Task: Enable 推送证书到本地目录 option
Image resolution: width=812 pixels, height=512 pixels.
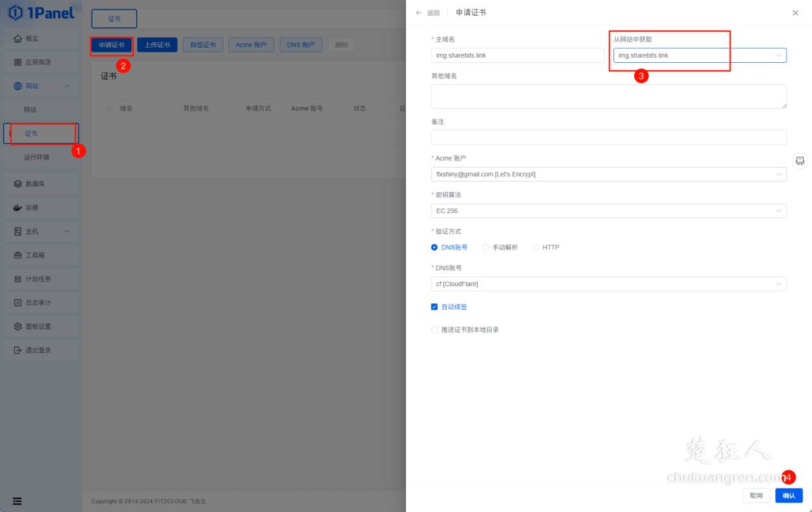Action: (x=435, y=329)
